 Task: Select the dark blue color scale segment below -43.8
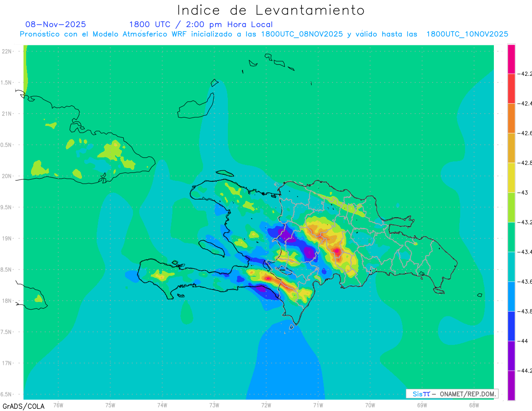[x=511, y=326]
